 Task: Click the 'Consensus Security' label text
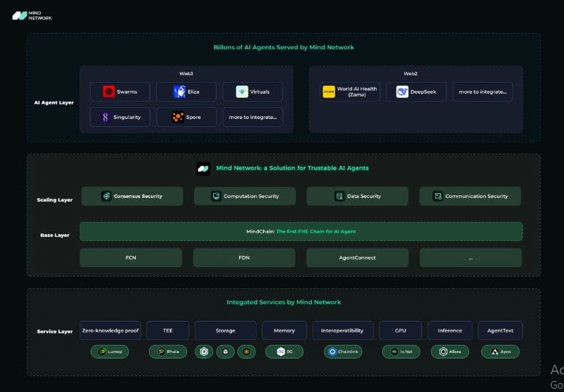click(138, 196)
